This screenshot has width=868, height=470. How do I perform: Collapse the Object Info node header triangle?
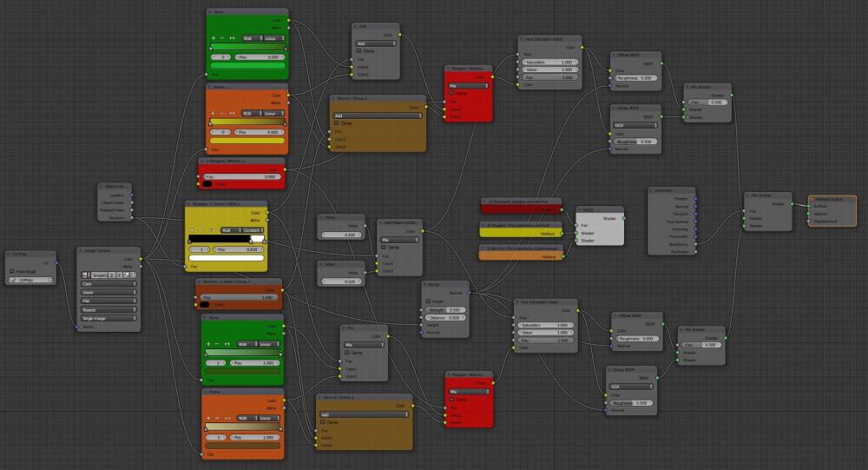[x=102, y=186]
